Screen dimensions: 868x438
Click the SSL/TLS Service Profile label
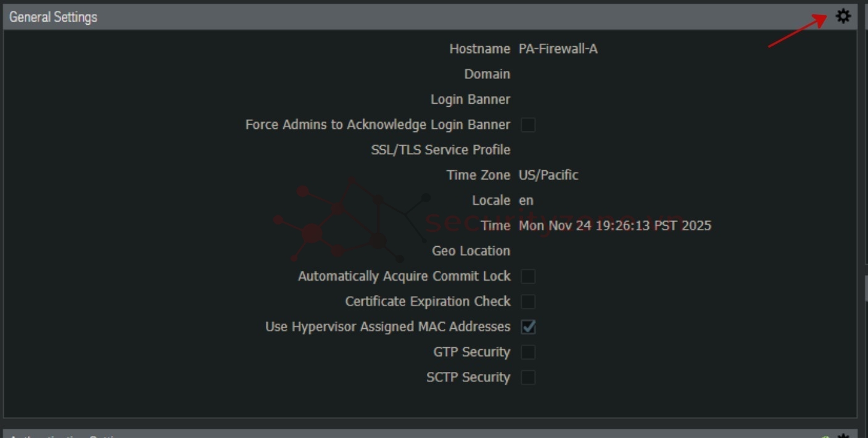click(x=440, y=150)
